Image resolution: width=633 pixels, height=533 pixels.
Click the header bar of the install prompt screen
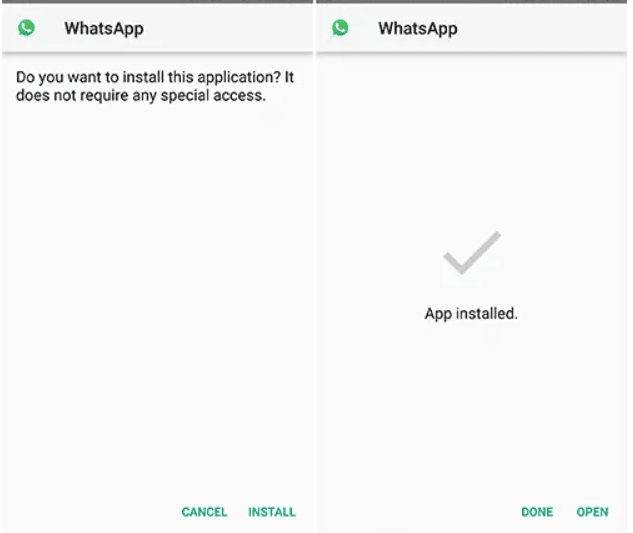(157, 28)
